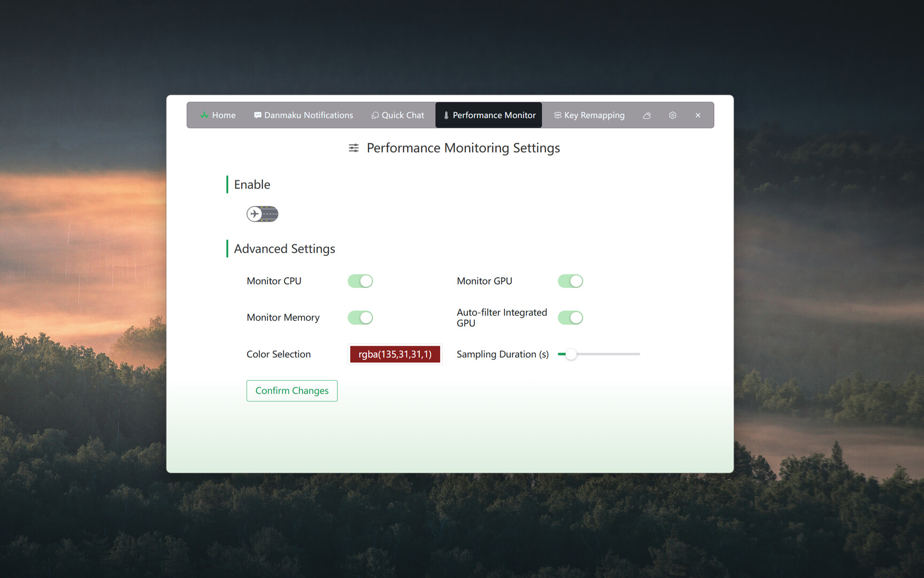Click the settings gear icon in the navbar
The height and width of the screenshot is (578, 924).
672,115
